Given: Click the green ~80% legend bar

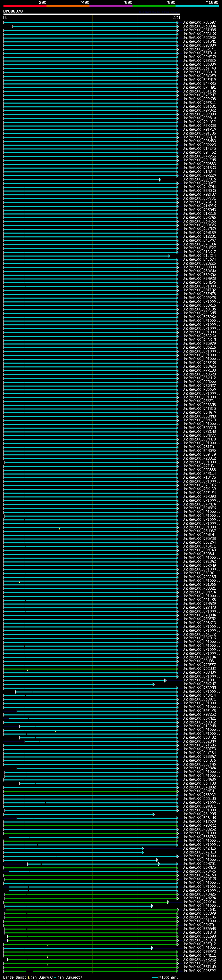Looking at the screenshot, I should tap(154, 6).
